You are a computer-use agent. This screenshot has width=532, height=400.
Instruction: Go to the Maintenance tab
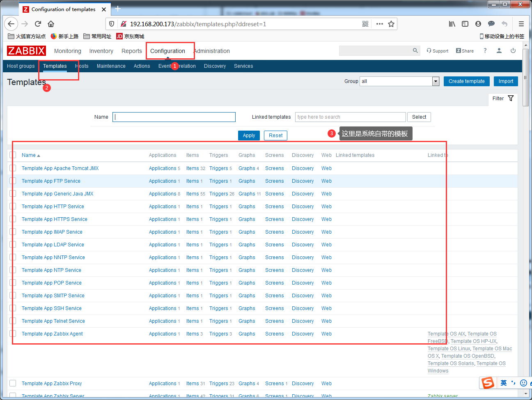pyautogui.click(x=111, y=66)
